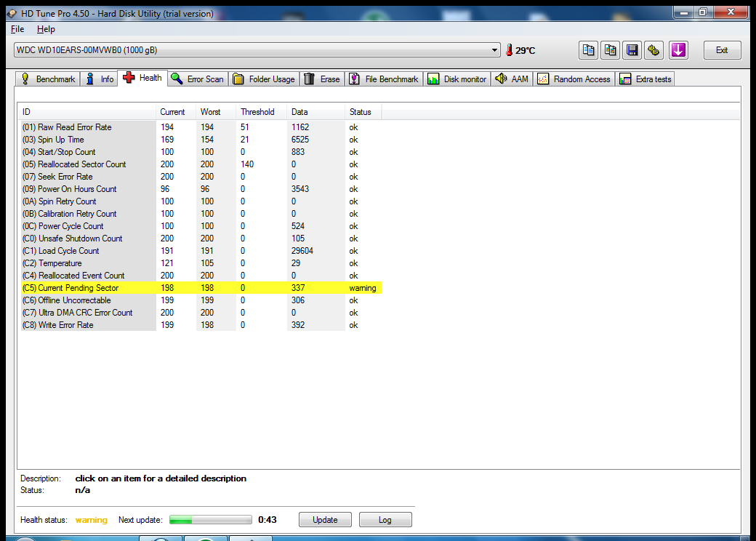Open the options tools icon

click(x=654, y=50)
